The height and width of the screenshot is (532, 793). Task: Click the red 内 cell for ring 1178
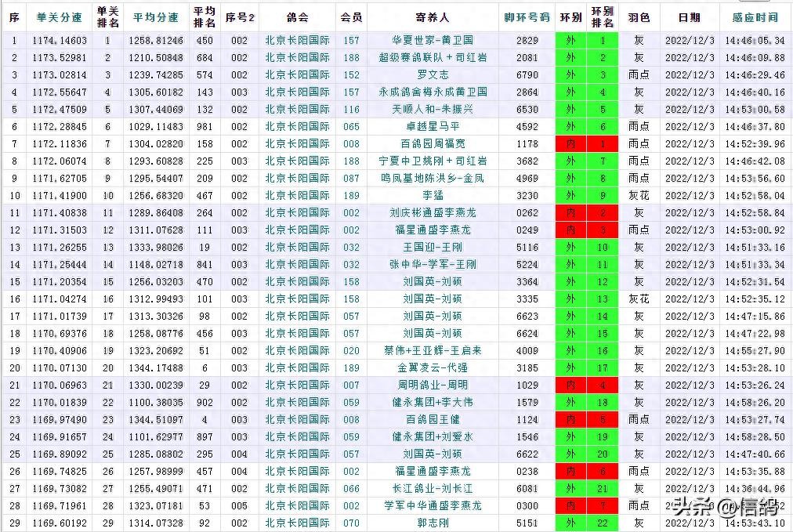tap(570, 143)
